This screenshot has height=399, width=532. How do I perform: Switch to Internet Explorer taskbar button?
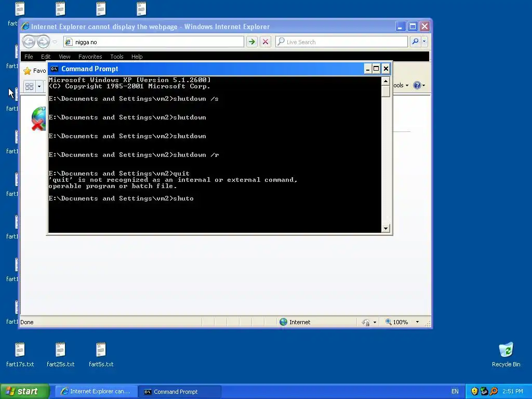96,392
